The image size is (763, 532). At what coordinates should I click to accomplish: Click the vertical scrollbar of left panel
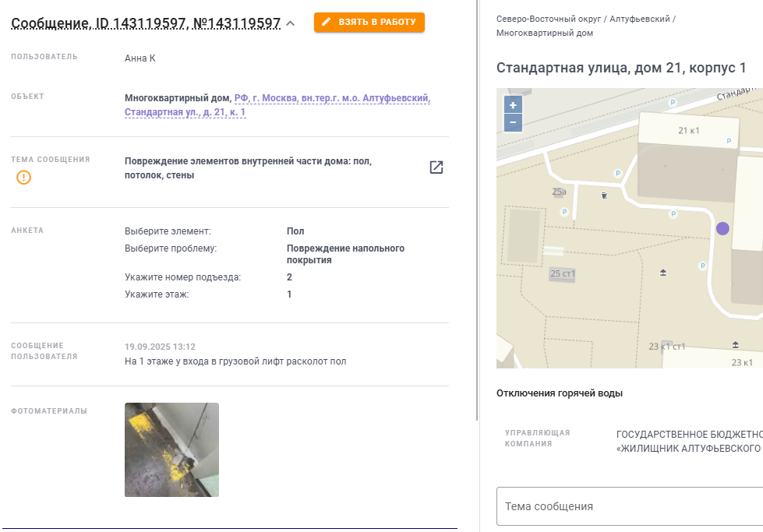click(x=477, y=210)
